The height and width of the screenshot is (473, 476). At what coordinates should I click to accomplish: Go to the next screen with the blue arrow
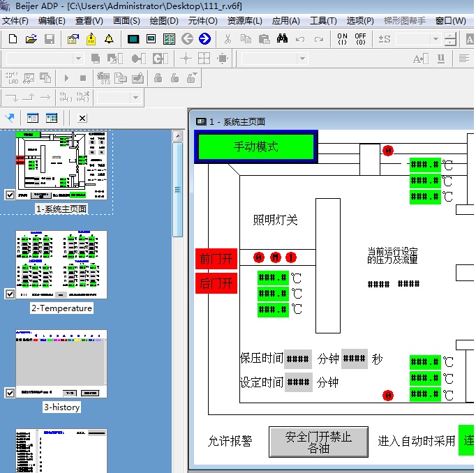coord(204,39)
